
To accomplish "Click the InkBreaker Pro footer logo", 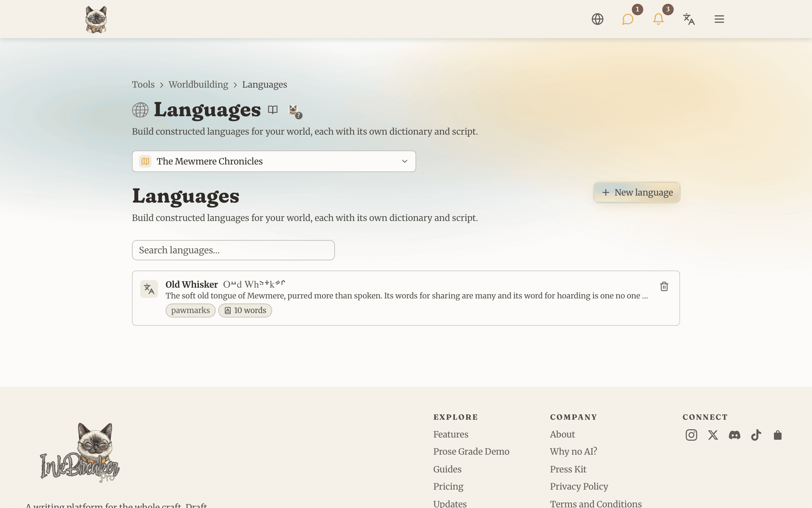I will pyautogui.click(x=80, y=452).
